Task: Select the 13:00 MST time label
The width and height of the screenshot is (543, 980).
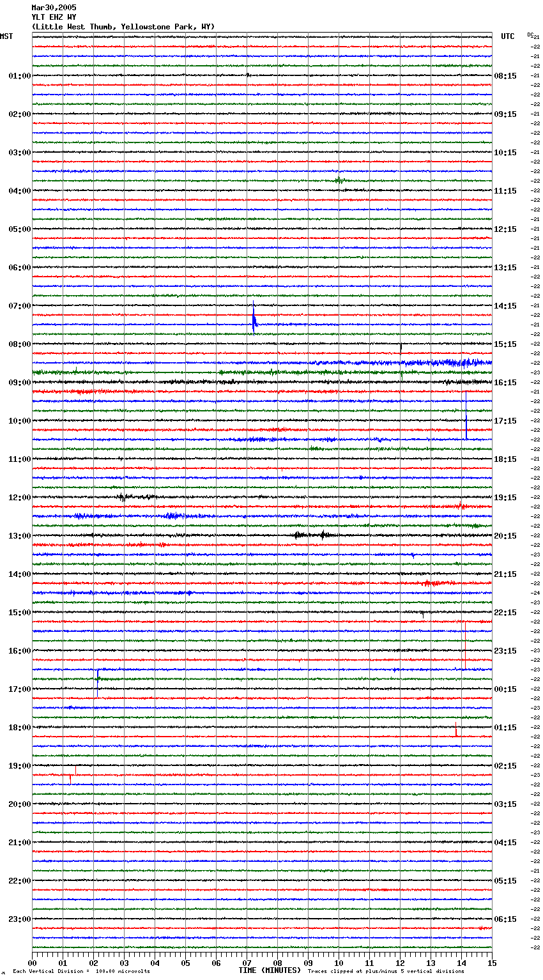Action: (20, 536)
